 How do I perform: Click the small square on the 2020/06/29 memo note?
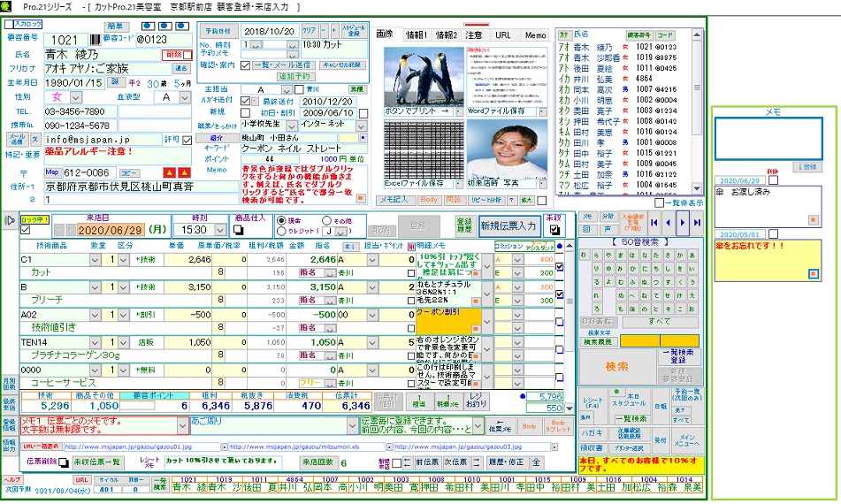click(x=814, y=220)
